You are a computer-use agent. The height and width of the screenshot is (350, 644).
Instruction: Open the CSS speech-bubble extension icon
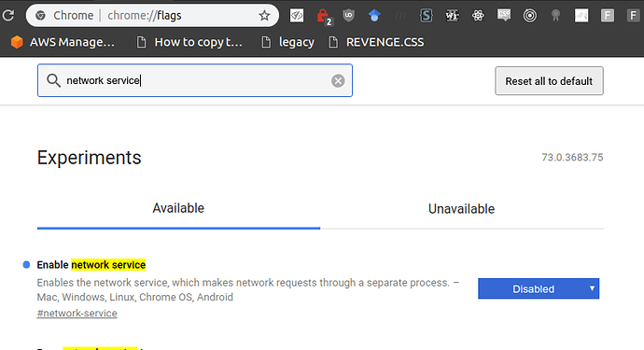click(x=504, y=16)
